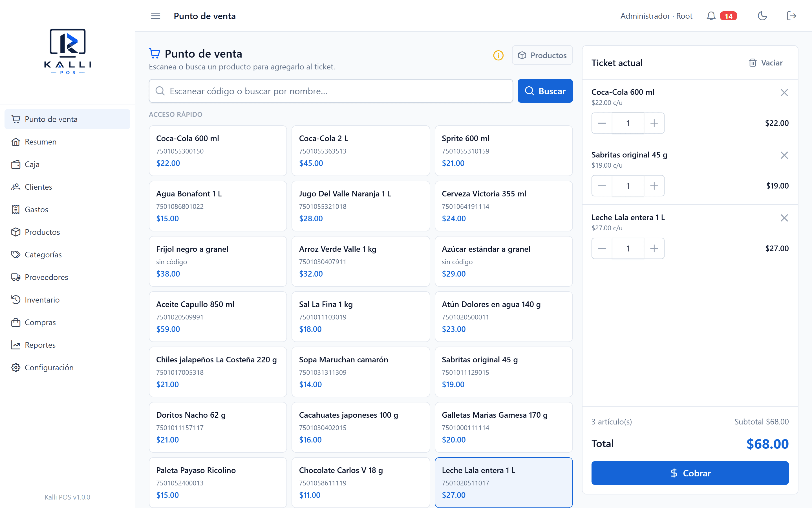This screenshot has width=812, height=508.
Task: Add Atún Dolores en agua 140 g card
Action: 504,316
